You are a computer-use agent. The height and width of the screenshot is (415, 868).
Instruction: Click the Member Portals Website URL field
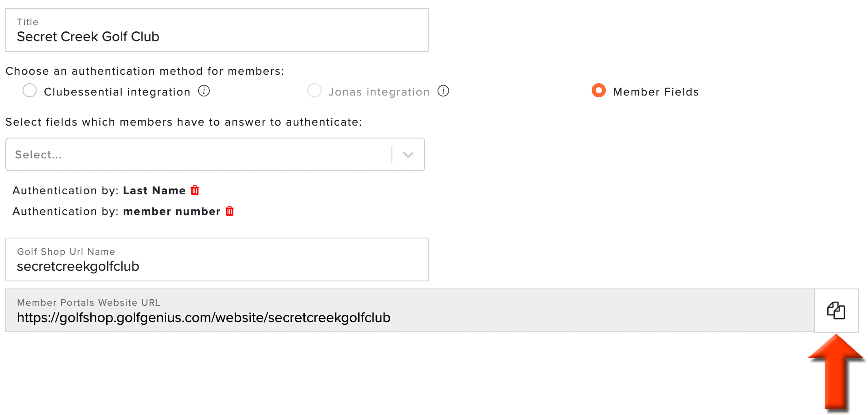(x=410, y=311)
